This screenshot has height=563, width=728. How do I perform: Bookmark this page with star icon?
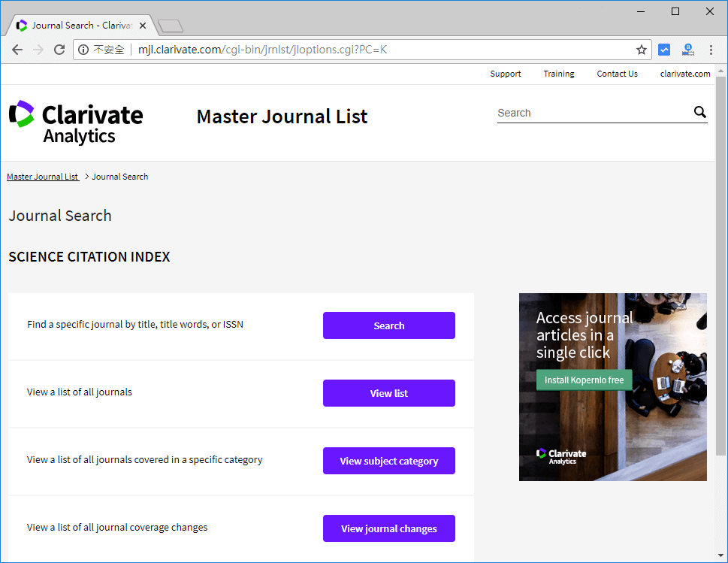click(x=641, y=50)
